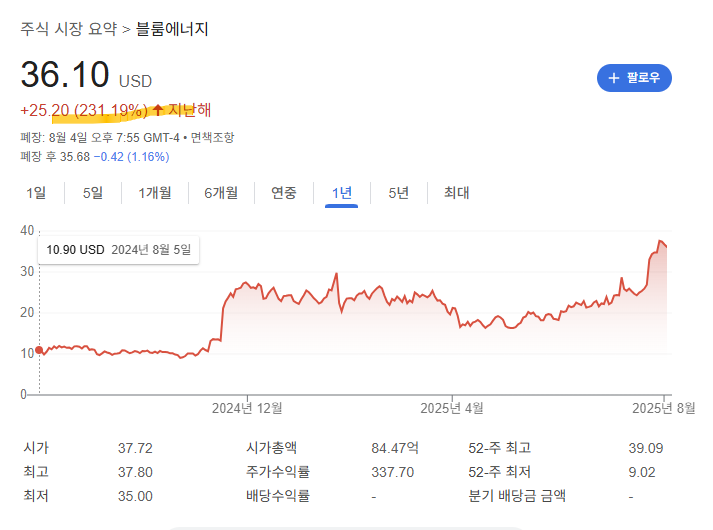This screenshot has height=530, width=713.
Task: Click the 폐장 후 35.68 after-hours text
Action: pyautogui.click(x=55, y=157)
